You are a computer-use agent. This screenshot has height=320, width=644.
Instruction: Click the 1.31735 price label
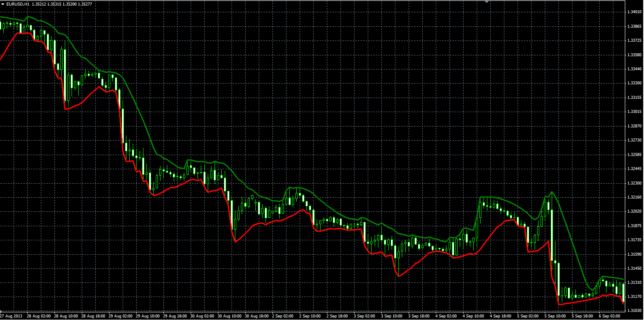(x=635, y=240)
